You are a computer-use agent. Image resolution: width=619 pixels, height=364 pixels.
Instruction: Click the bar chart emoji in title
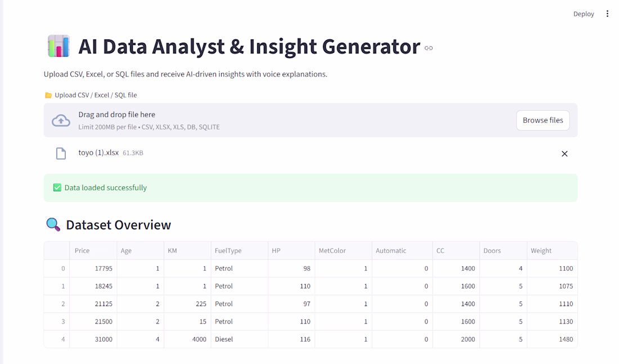coord(59,46)
